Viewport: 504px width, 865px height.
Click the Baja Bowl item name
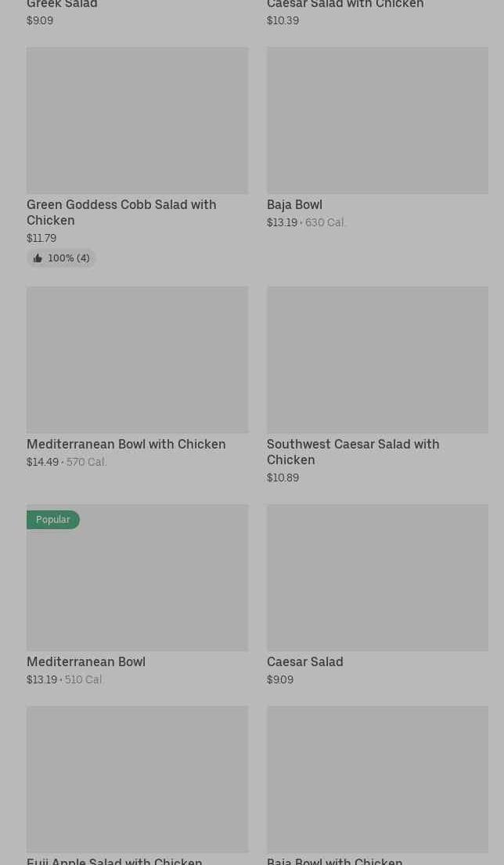(294, 204)
